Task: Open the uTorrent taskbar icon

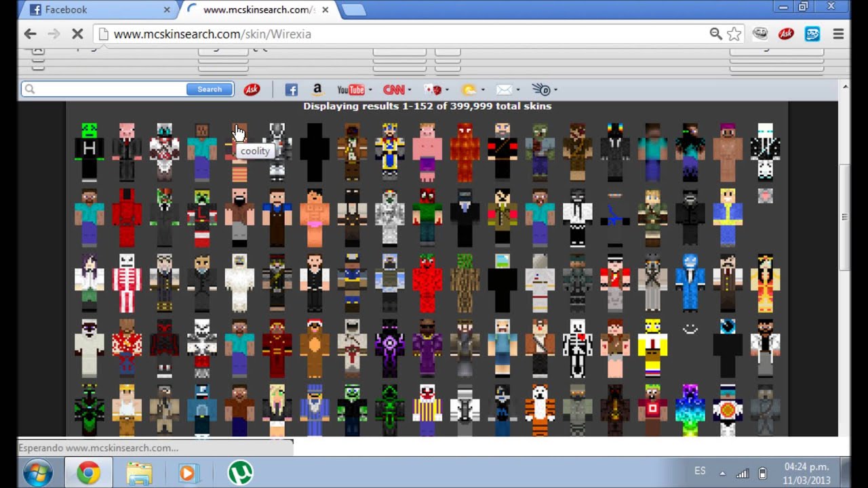Action: pyautogui.click(x=240, y=473)
